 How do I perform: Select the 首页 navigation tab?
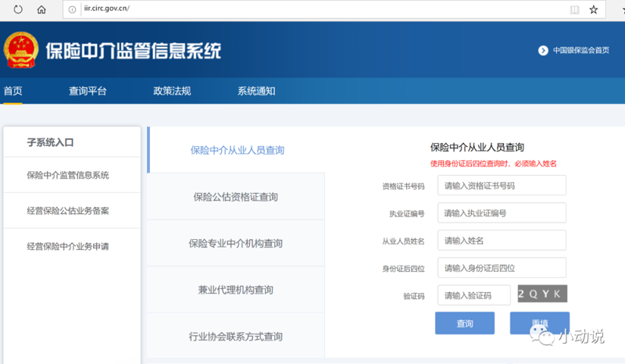tap(12, 91)
